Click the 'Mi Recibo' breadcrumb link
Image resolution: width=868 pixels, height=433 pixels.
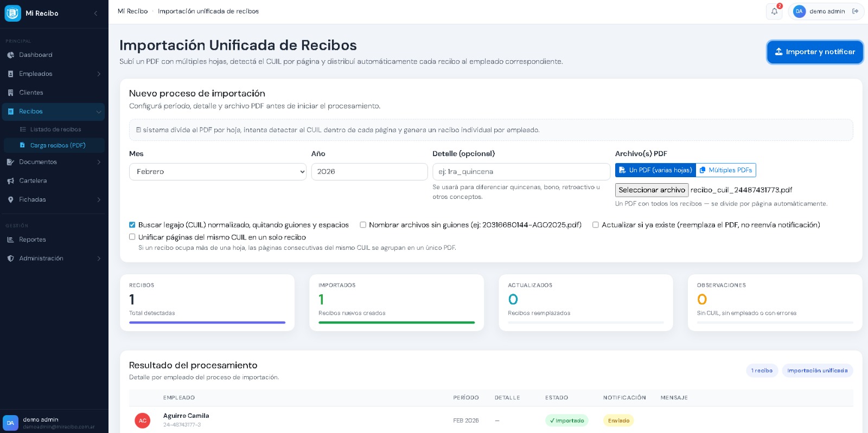[x=133, y=11]
